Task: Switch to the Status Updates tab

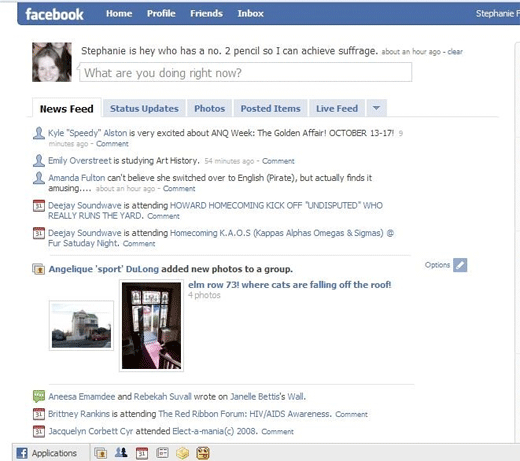Action: point(144,108)
